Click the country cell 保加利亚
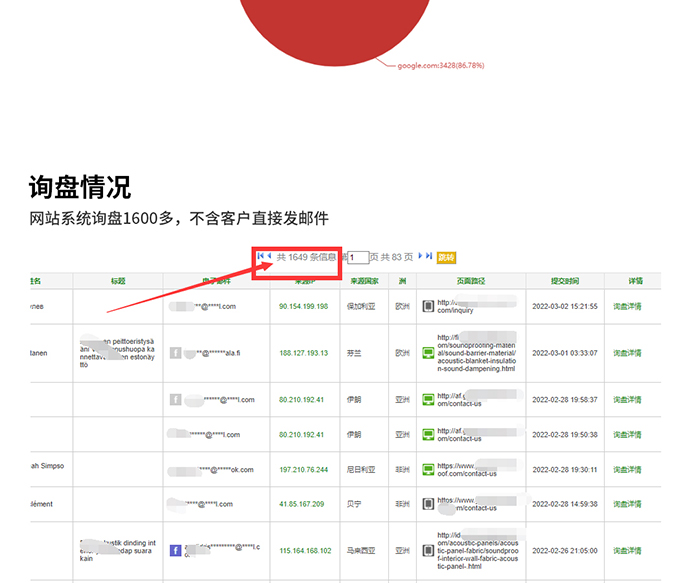This screenshot has width=700, height=583. click(361, 306)
